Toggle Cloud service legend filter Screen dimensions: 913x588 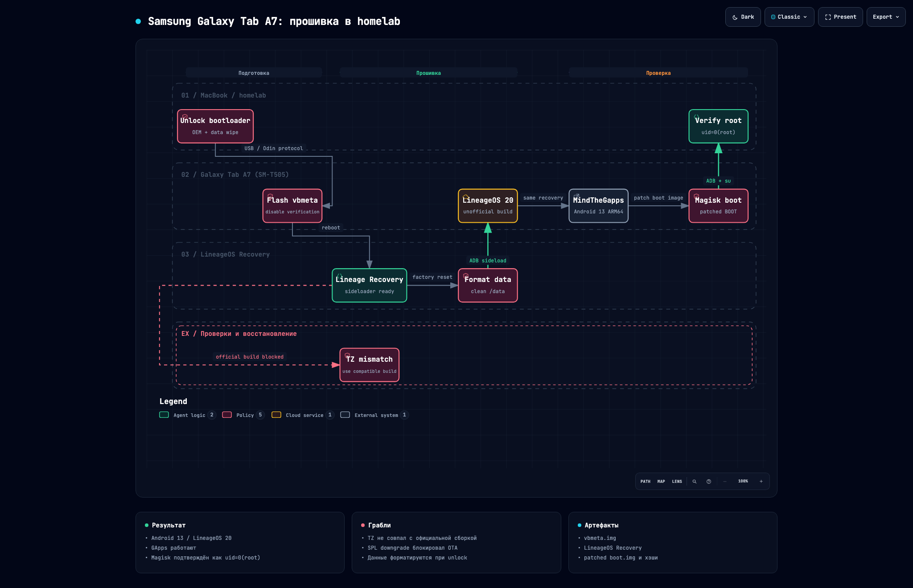tap(303, 415)
